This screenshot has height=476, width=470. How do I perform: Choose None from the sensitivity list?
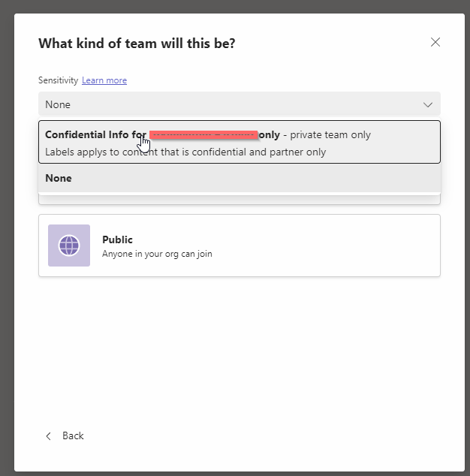[240, 178]
